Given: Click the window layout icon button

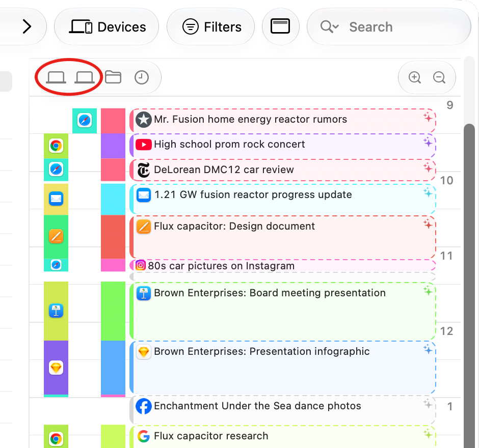Looking at the screenshot, I should click(x=280, y=26).
